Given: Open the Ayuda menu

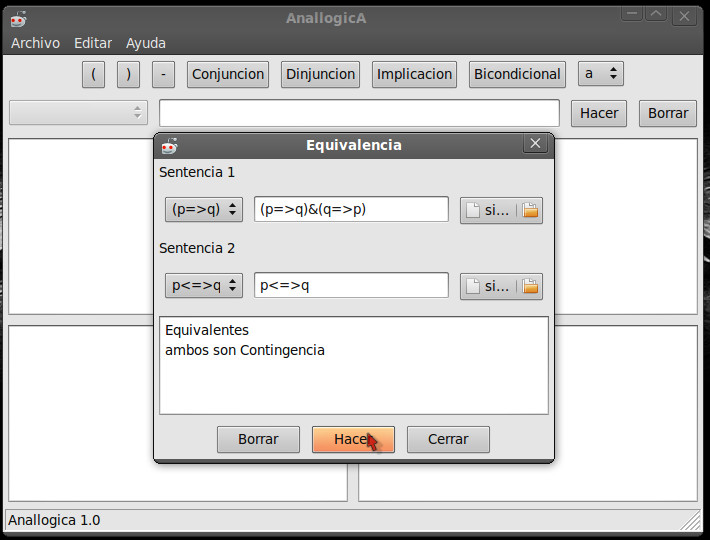Looking at the screenshot, I should tap(146, 43).
